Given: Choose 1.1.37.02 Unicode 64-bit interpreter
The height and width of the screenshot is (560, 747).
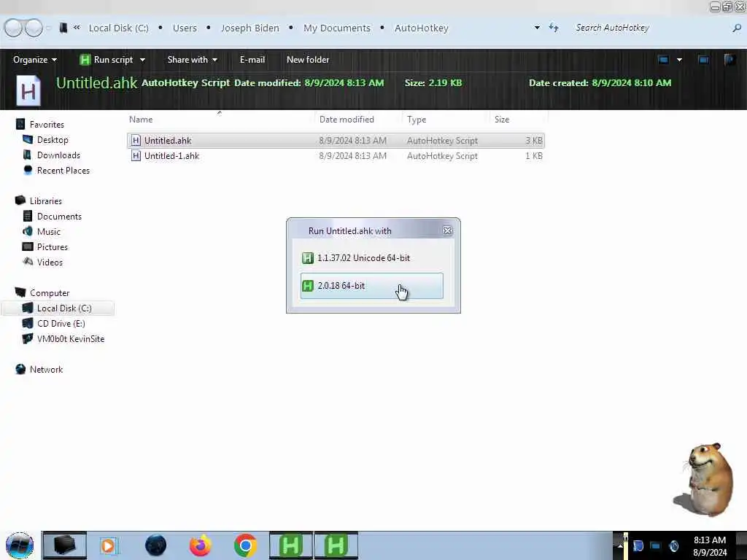Looking at the screenshot, I should click(371, 258).
